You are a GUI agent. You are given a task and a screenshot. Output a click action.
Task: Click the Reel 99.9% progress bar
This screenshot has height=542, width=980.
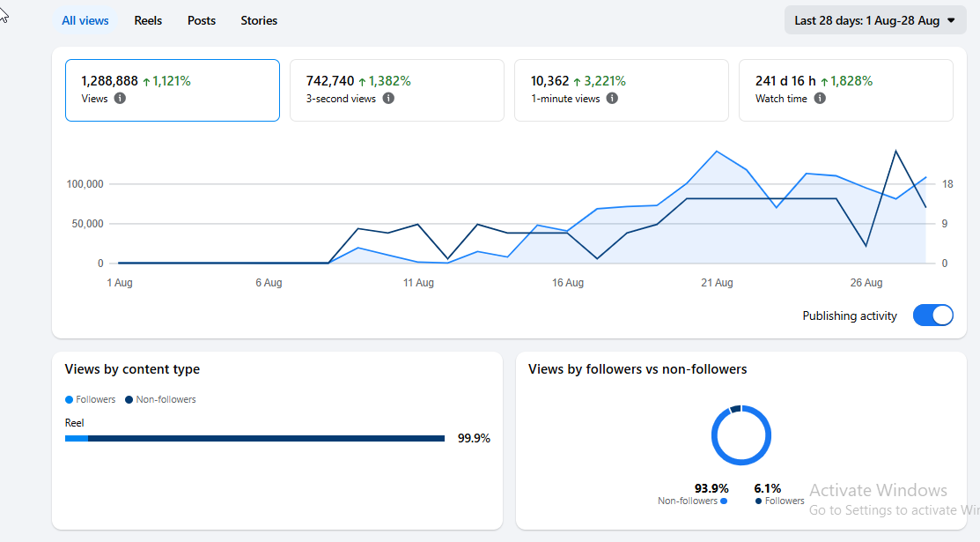(x=255, y=439)
